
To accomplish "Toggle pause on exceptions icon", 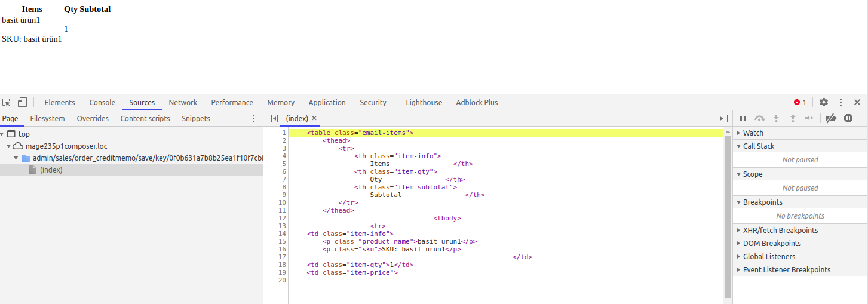I will pos(848,118).
